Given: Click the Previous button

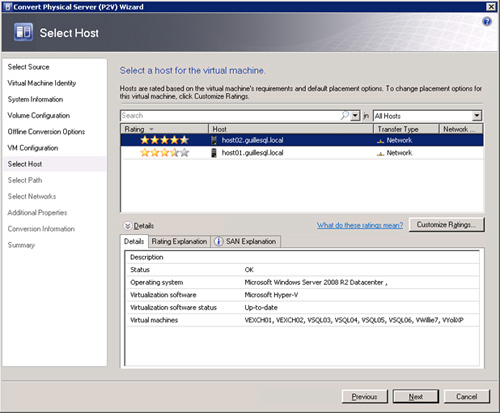Looking at the screenshot, I should (x=365, y=397).
